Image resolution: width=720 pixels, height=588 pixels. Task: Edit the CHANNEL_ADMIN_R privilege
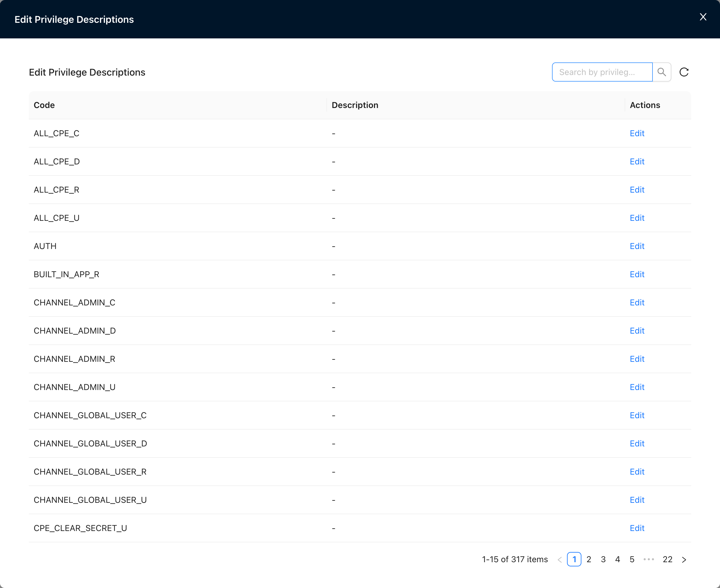637,359
